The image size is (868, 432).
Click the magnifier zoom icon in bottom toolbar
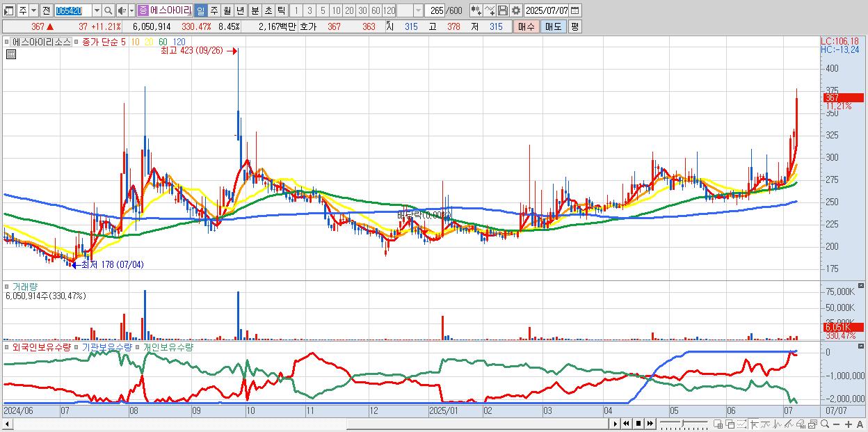coord(824,424)
